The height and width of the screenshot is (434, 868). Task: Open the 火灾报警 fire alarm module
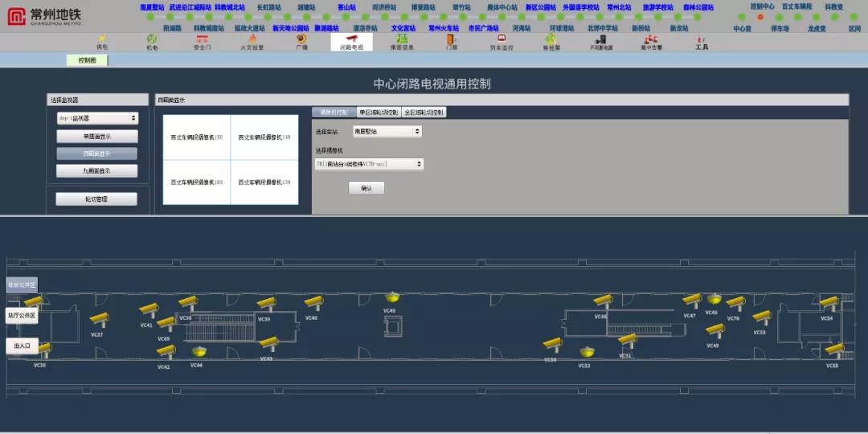(x=252, y=42)
